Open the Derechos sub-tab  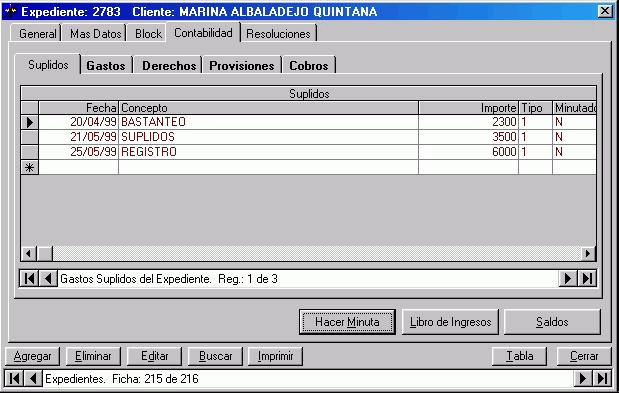tap(169, 66)
